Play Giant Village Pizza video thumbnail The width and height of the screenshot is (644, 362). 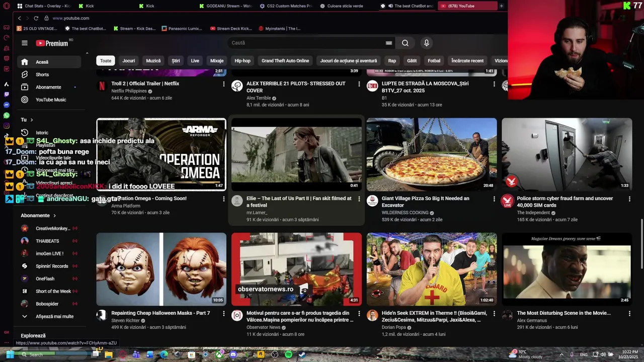click(x=432, y=154)
